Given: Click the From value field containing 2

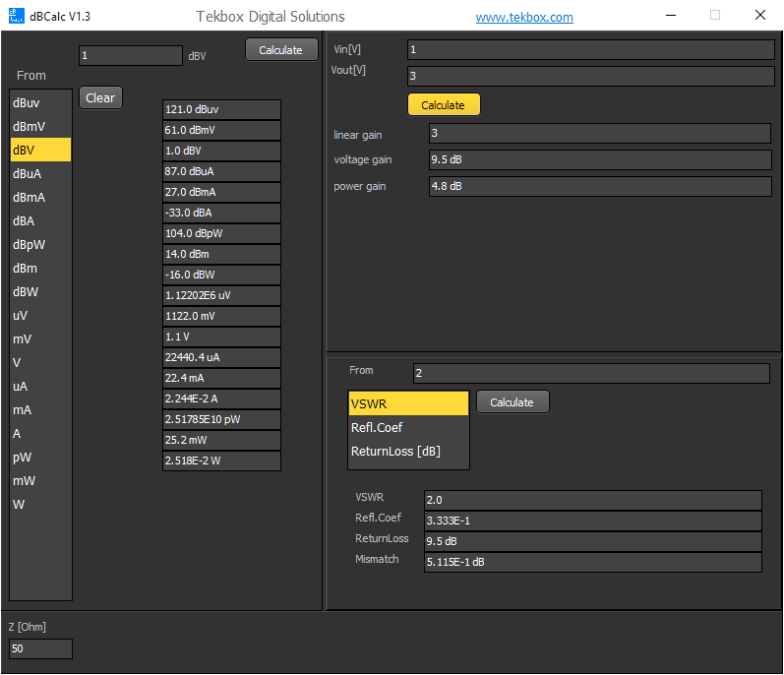Looking at the screenshot, I should (x=591, y=373).
